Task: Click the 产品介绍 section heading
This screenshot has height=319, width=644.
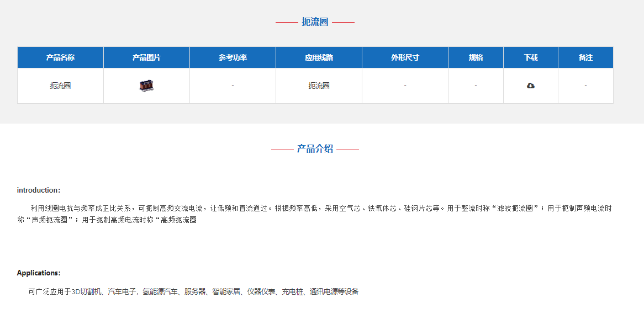Action: point(315,148)
